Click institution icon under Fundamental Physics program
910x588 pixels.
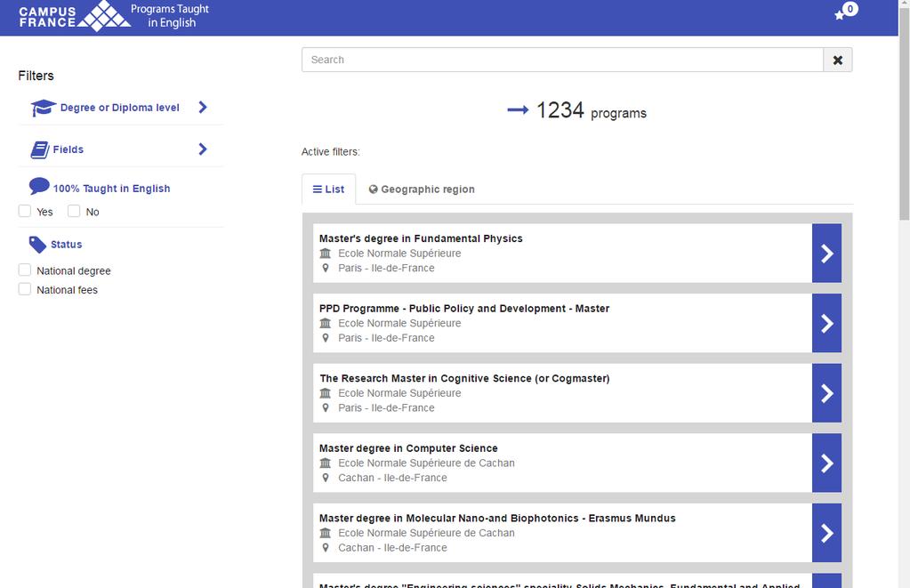(x=325, y=253)
